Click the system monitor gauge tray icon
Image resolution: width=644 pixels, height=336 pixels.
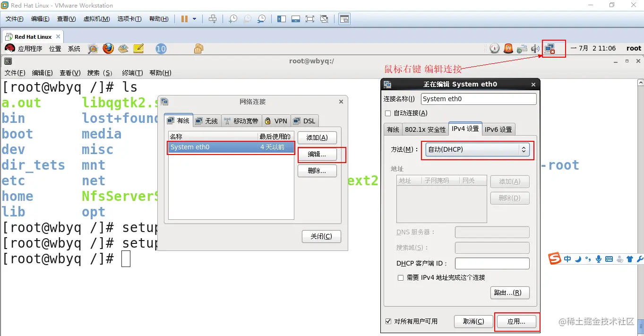click(x=495, y=48)
